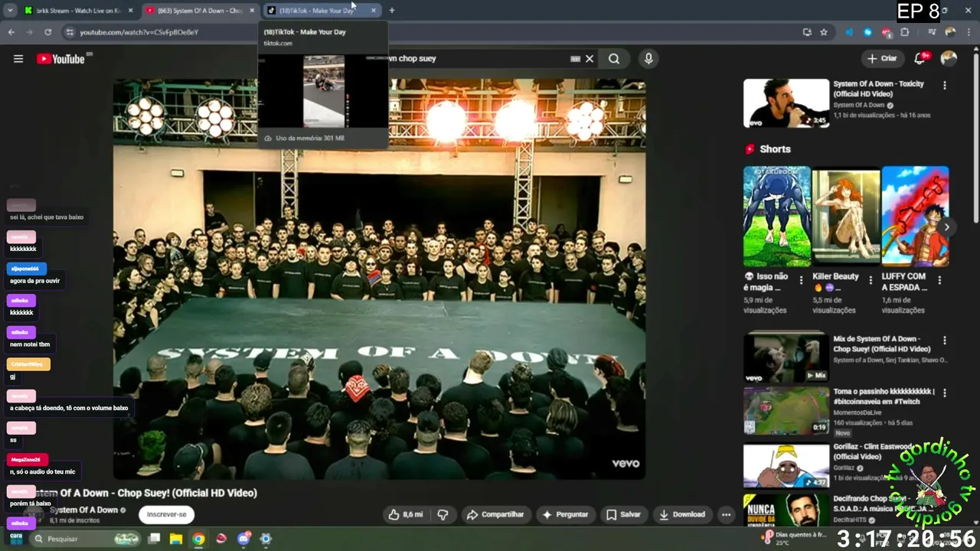
Task: Open the Chrome profile avatar
Action: (950, 32)
